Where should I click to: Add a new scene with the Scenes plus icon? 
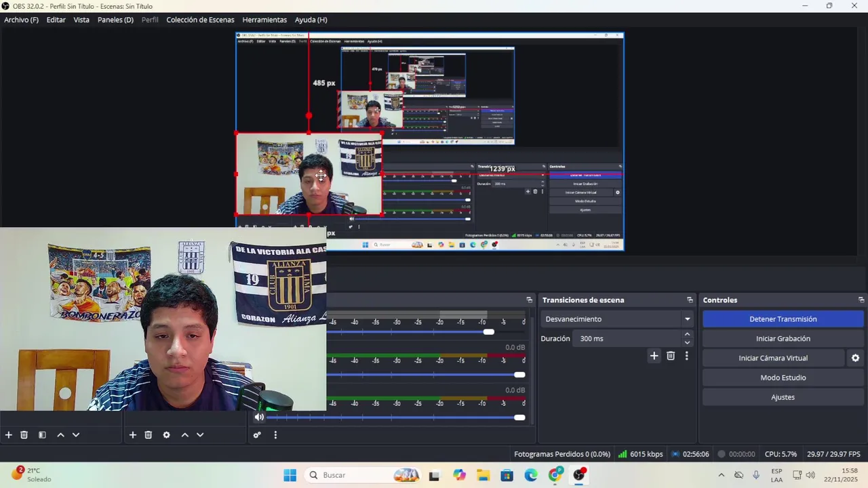point(9,435)
